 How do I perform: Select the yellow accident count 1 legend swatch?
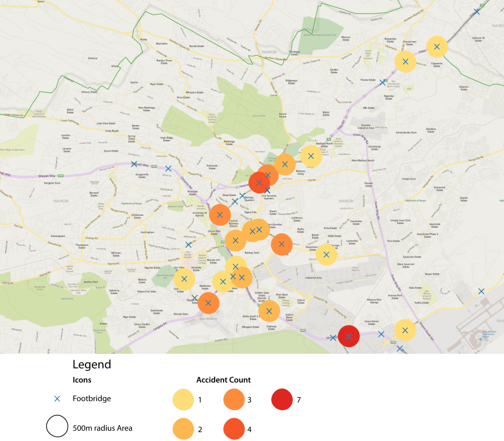183,400
